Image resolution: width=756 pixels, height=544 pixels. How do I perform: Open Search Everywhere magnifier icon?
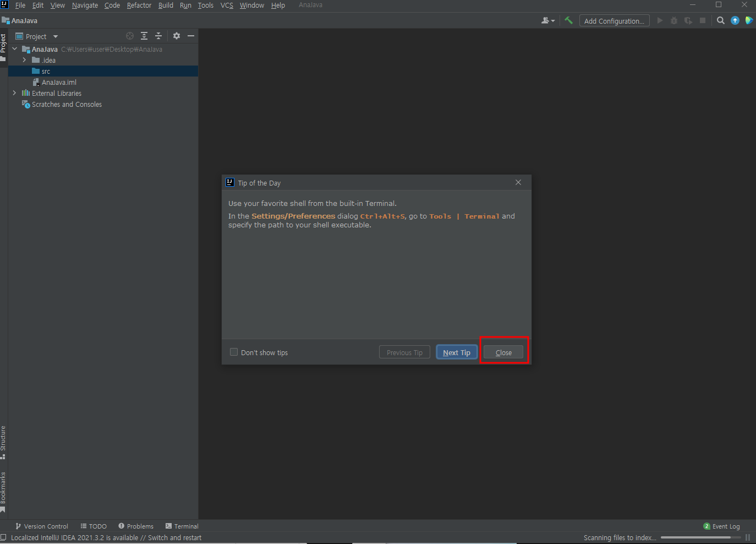point(720,20)
